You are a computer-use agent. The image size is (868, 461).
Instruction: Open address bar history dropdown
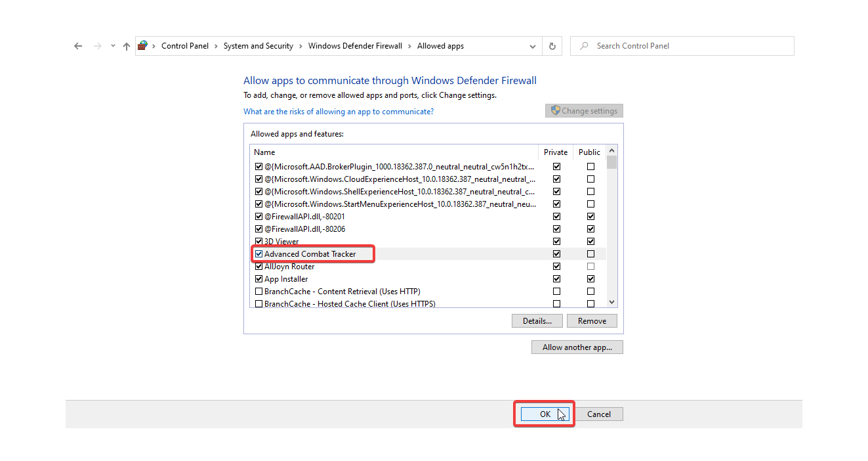click(532, 46)
